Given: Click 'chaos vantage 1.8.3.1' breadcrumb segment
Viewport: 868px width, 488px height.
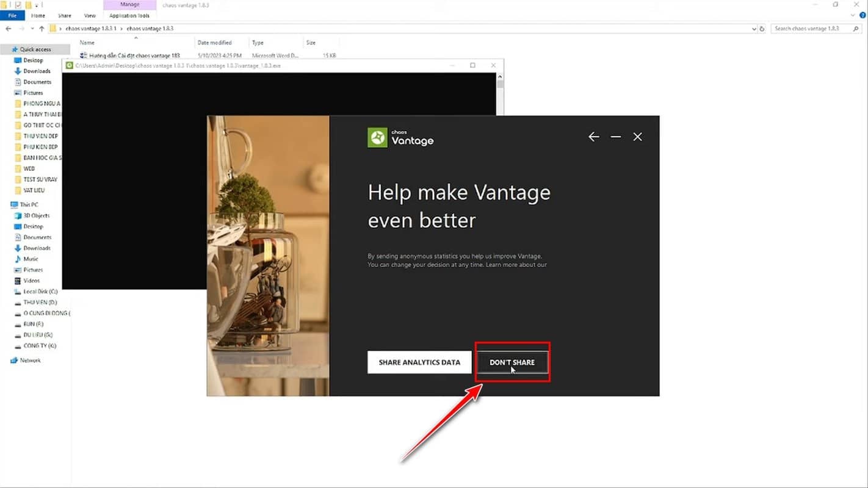Looking at the screenshot, I should point(90,29).
